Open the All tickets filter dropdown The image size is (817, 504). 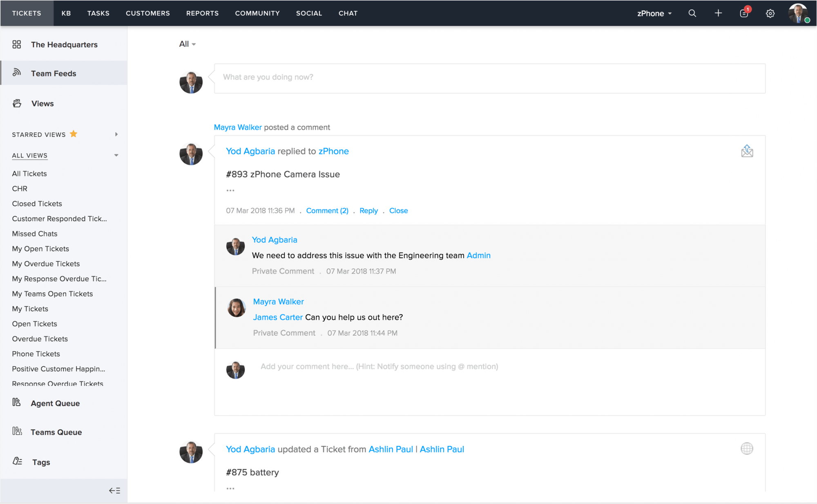point(188,44)
